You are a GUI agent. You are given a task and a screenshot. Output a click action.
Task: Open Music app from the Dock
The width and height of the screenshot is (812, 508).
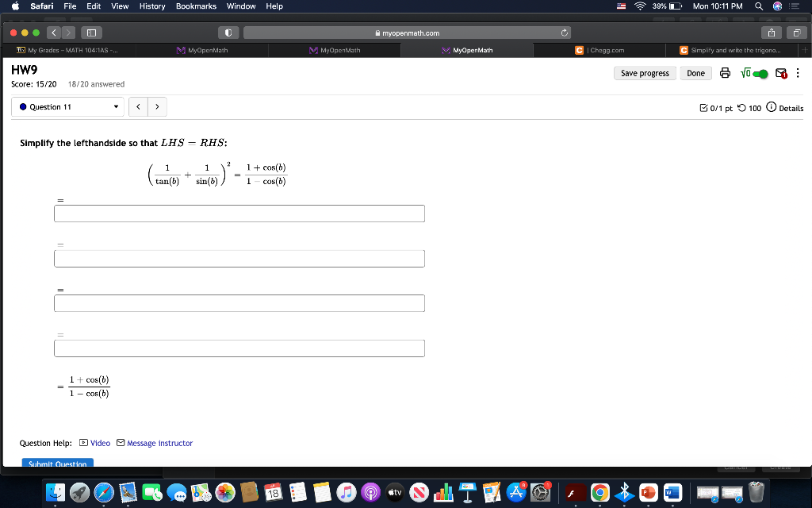347,492
